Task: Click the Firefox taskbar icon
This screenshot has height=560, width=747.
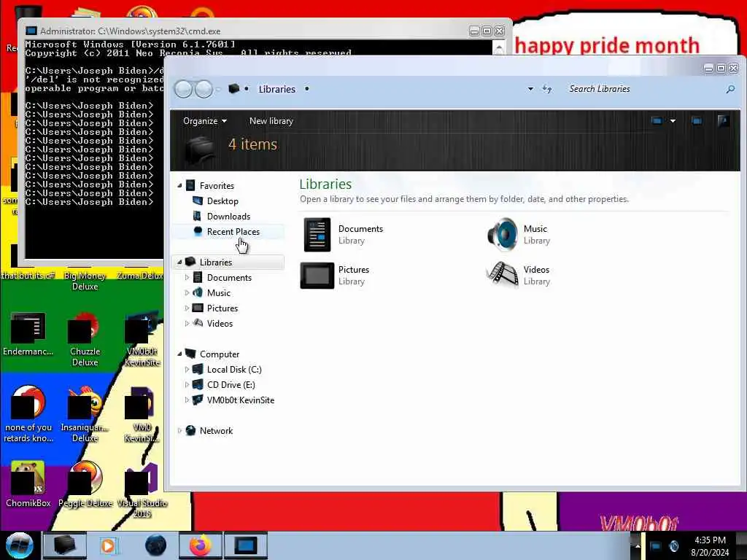Action: point(200,545)
